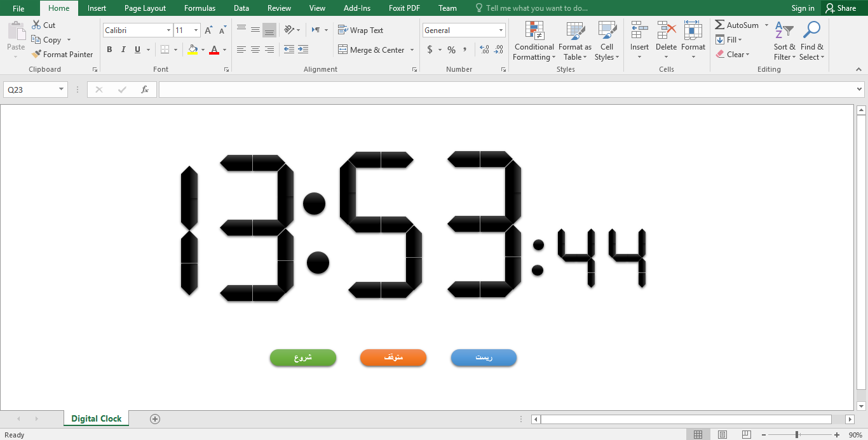Image resolution: width=868 pixels, height=440 pixels.
Task: Toggle Wrap Text option
Action: point(360,30)
